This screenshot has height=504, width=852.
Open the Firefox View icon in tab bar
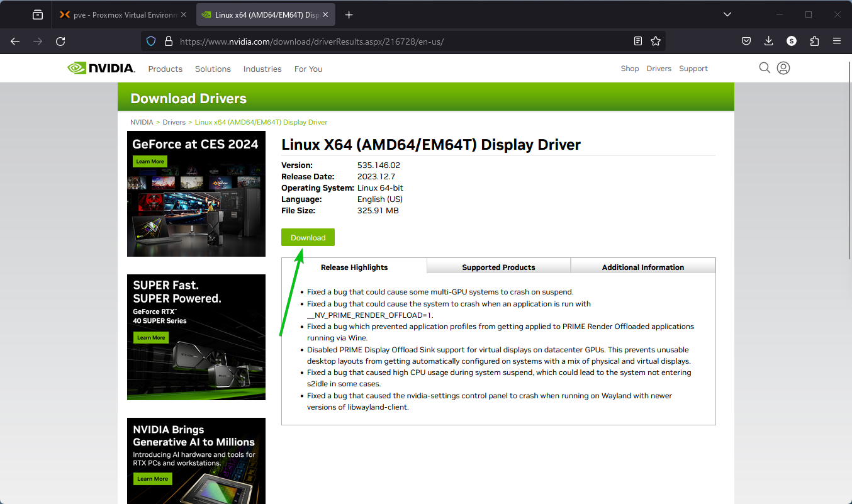[38, 14]
